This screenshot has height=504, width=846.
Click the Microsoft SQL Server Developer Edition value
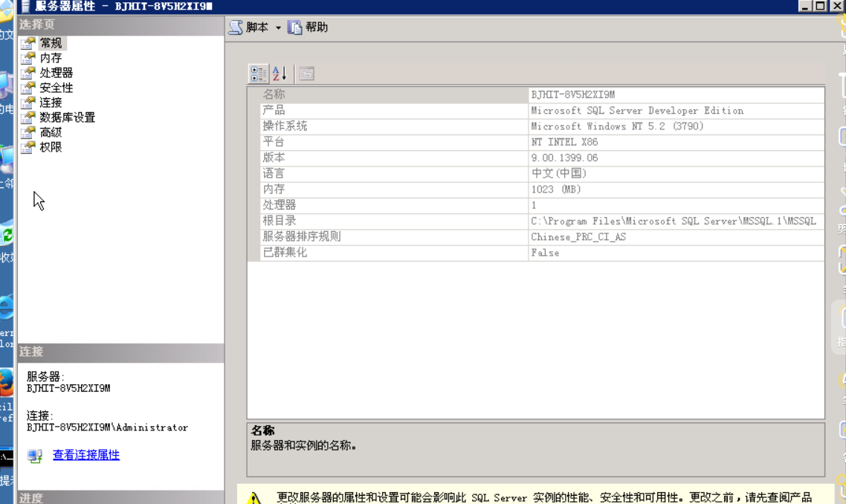pyautogui.click(x=637, y=111)
